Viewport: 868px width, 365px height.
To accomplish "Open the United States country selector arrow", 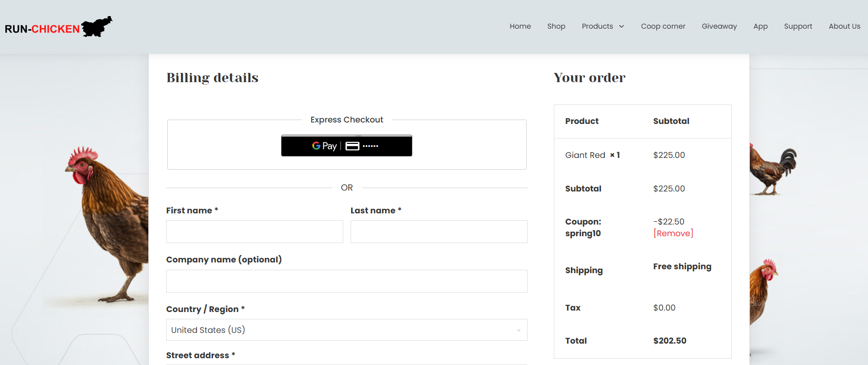I will coord(518,330).
